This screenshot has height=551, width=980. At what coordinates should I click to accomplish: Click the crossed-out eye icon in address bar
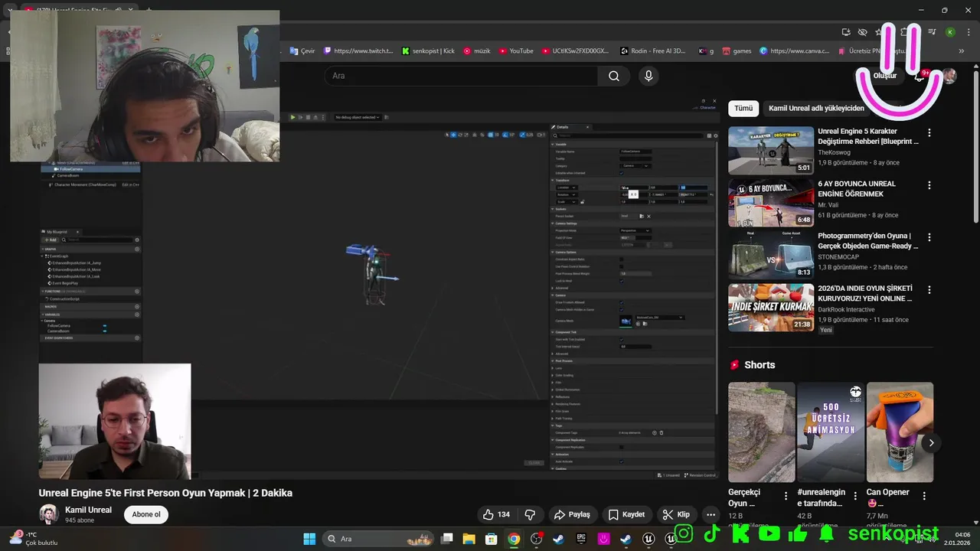[x=862, y=32]
